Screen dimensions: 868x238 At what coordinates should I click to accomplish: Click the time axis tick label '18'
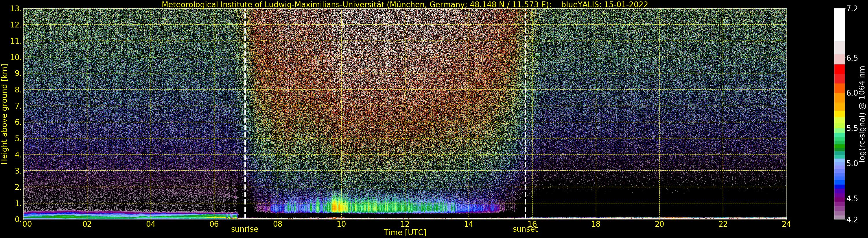click(596, 224)
